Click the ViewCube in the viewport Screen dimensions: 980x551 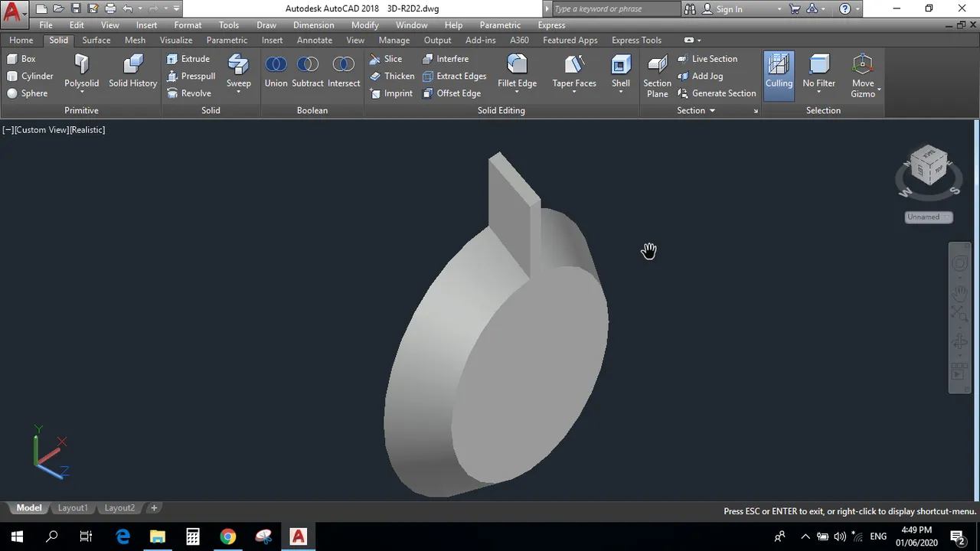(929, 165)
